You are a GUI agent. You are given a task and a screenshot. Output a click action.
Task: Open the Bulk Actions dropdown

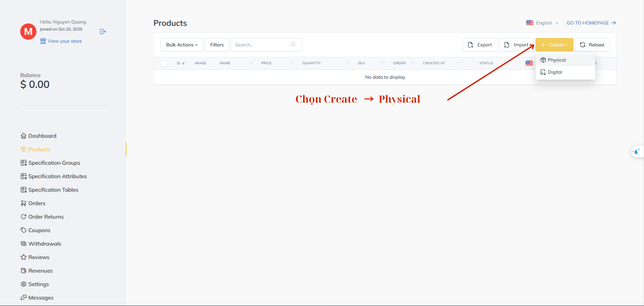click(x=182, y=45)
